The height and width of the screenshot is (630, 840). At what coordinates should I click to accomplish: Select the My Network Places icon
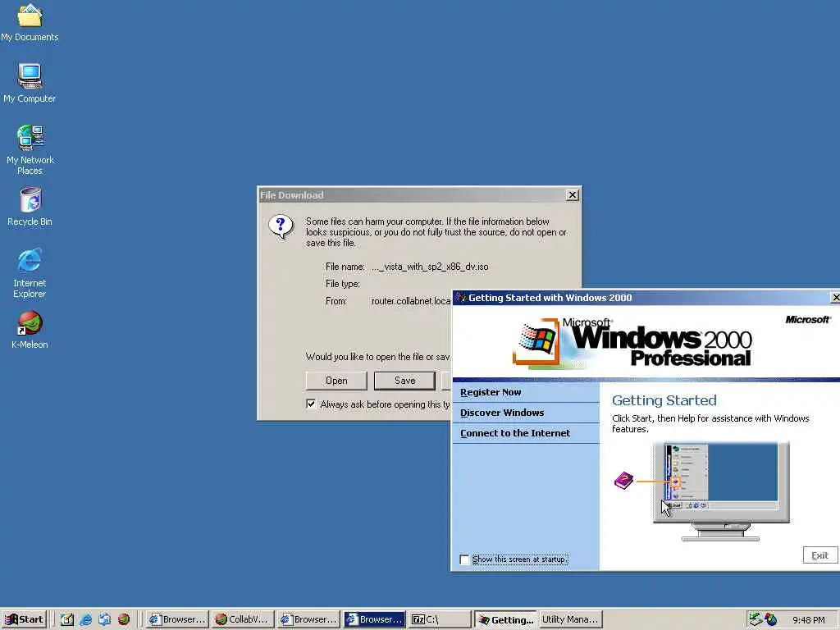click(x=30, y=149)
